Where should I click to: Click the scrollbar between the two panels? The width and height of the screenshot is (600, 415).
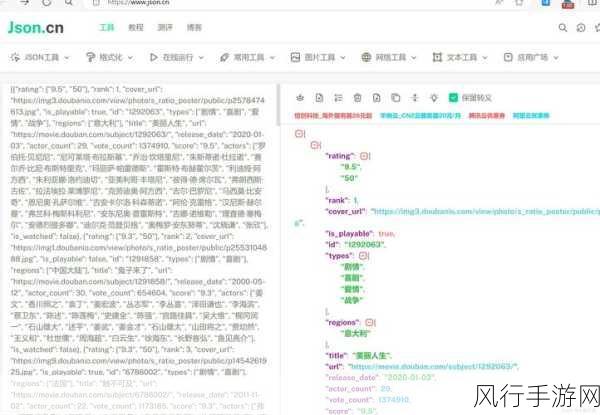(279, 105)
